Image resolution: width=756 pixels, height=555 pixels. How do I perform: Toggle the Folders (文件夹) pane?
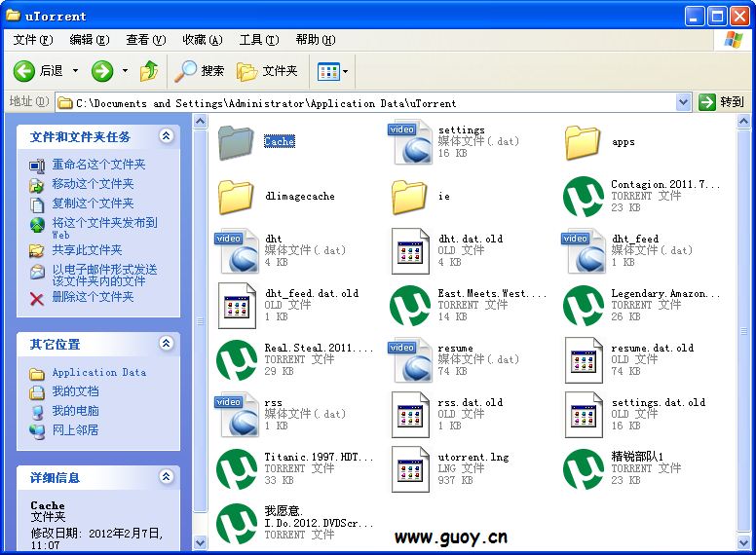point(268,71)
